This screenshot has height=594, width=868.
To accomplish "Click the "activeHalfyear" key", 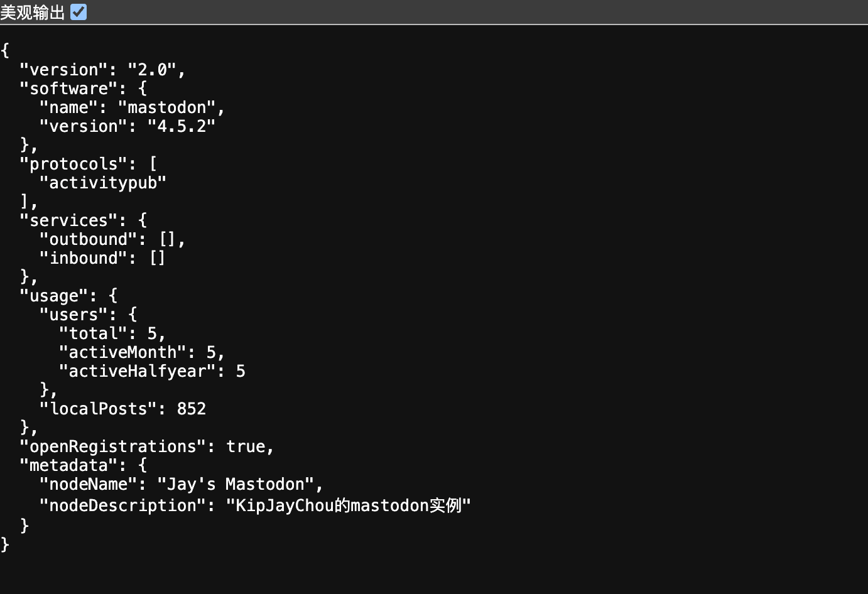I will tap(137, 371).
